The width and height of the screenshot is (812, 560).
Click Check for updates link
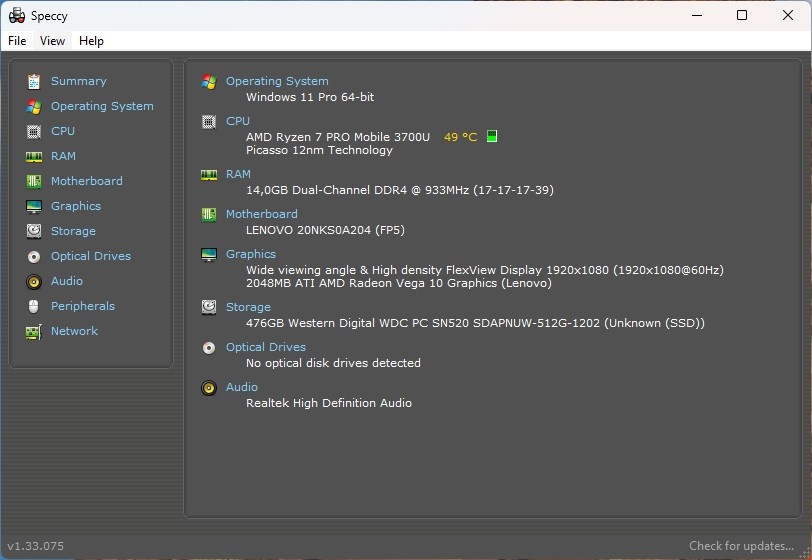(x=741, y=546)
